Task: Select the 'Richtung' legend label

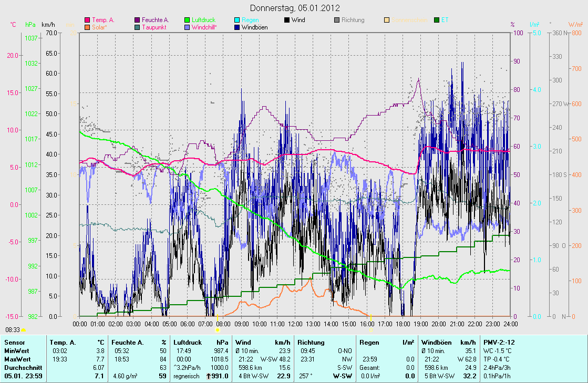Action: click(353, 20)
